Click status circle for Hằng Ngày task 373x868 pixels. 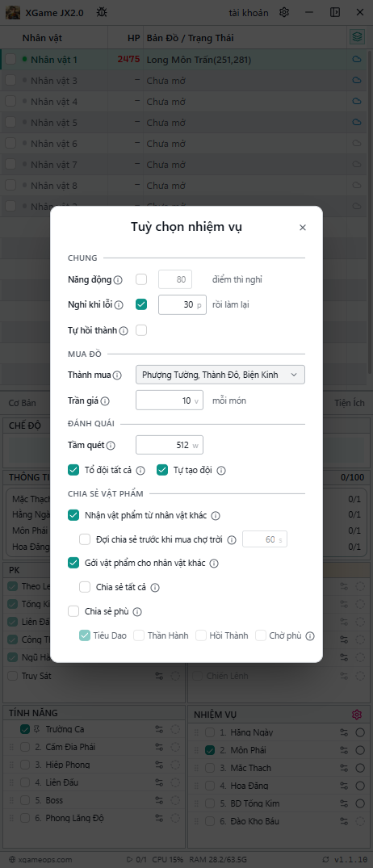(x=360, y=733)
